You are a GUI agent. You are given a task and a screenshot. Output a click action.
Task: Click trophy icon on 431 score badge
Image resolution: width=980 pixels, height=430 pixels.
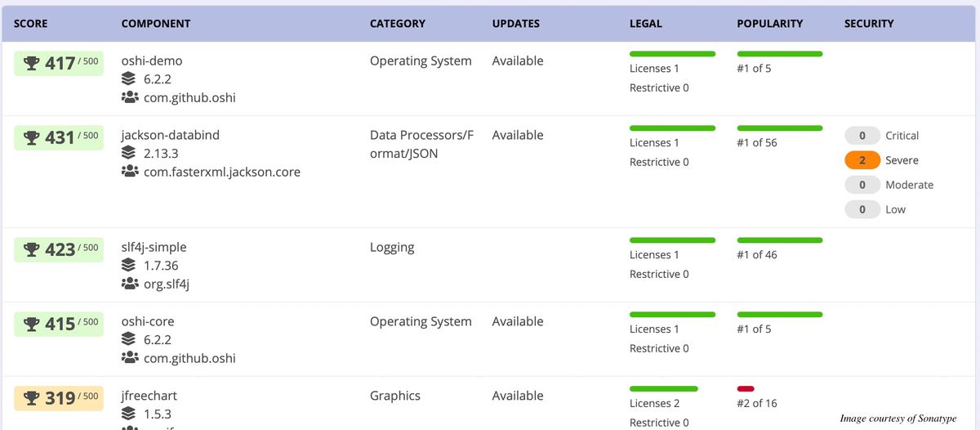click(32, 137)
